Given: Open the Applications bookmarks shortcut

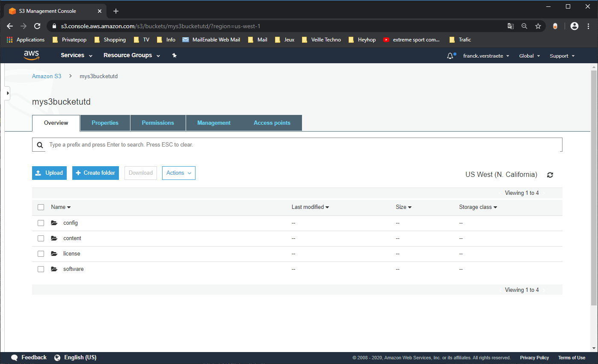Looking at the screenshot, I should (x=26, y=40).
